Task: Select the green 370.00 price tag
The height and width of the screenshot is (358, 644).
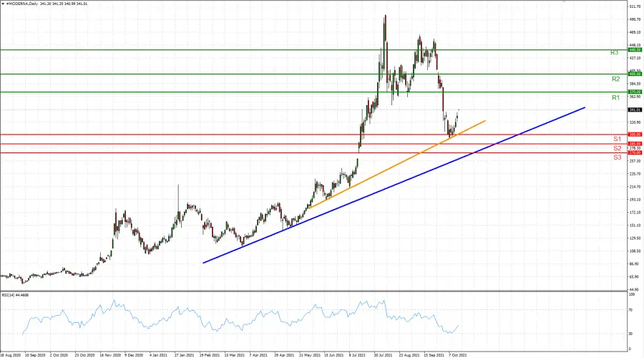Action: tap(635, 92)
